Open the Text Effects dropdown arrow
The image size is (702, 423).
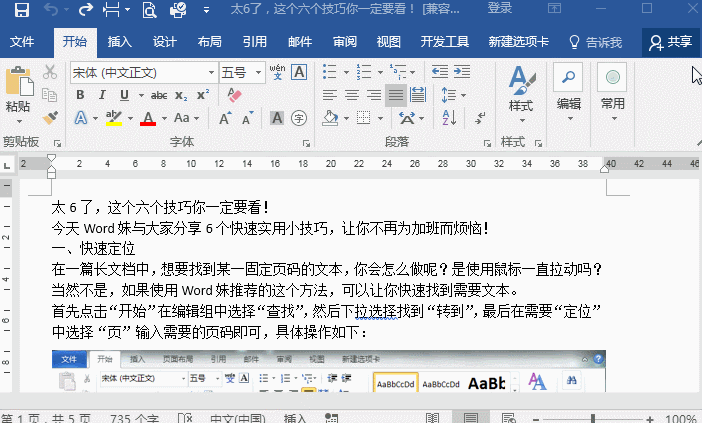pyautogui.click(x=95, y=119)
